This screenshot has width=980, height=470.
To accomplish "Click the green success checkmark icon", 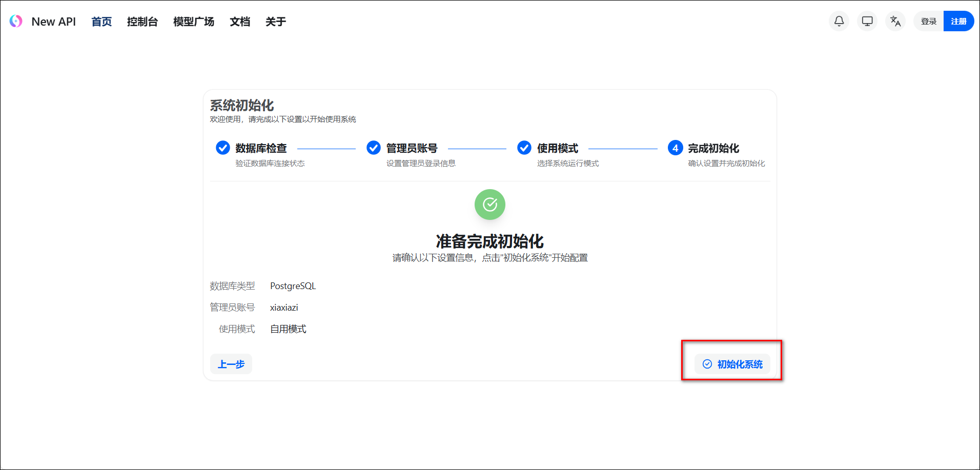I will (x=489, y=205).
